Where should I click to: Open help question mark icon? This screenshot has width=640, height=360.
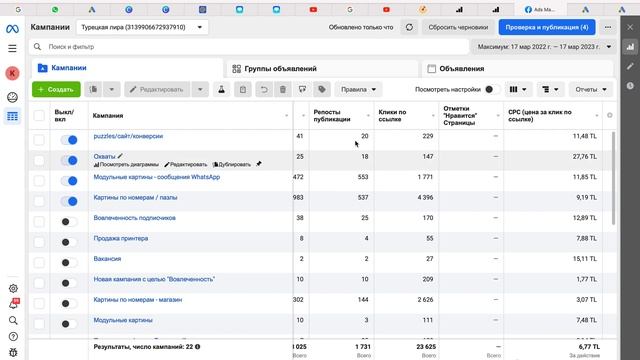click(13, 337)
